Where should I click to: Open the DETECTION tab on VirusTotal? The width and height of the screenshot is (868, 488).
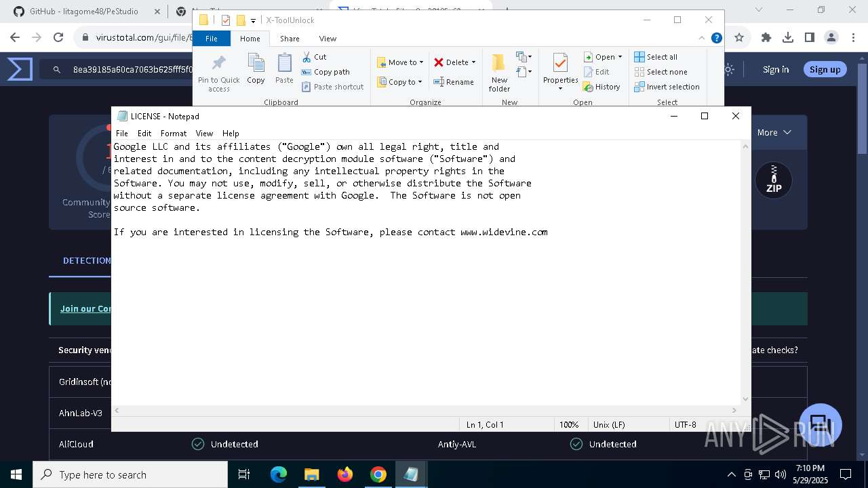(x=87, y=260)
